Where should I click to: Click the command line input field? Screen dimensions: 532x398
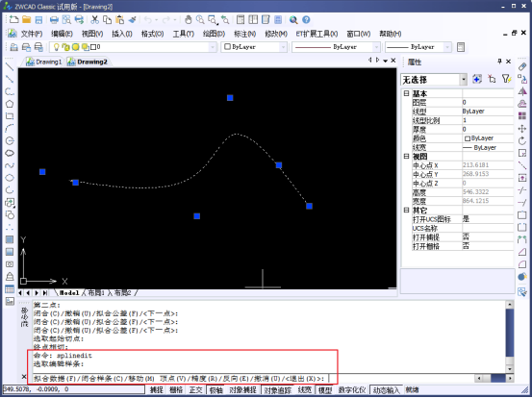400,378
